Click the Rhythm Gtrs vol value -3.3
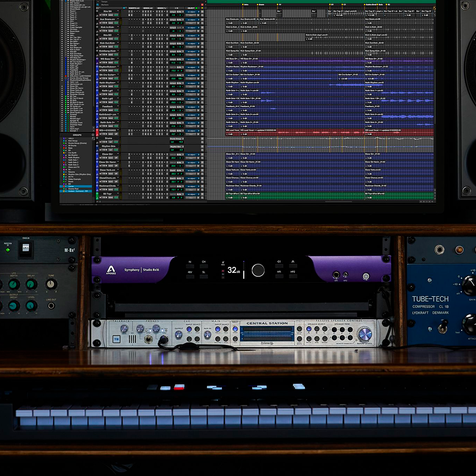The height and width of the screenshot is (476, 476). 181,150
